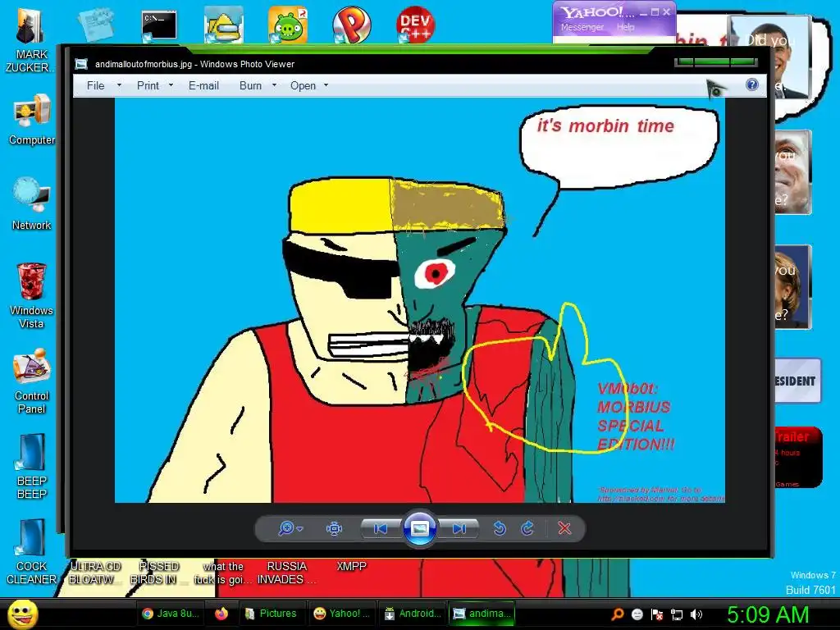
Task: Open the green pig Bad Piggies shortcut
Action: click(x=288, y=25)
